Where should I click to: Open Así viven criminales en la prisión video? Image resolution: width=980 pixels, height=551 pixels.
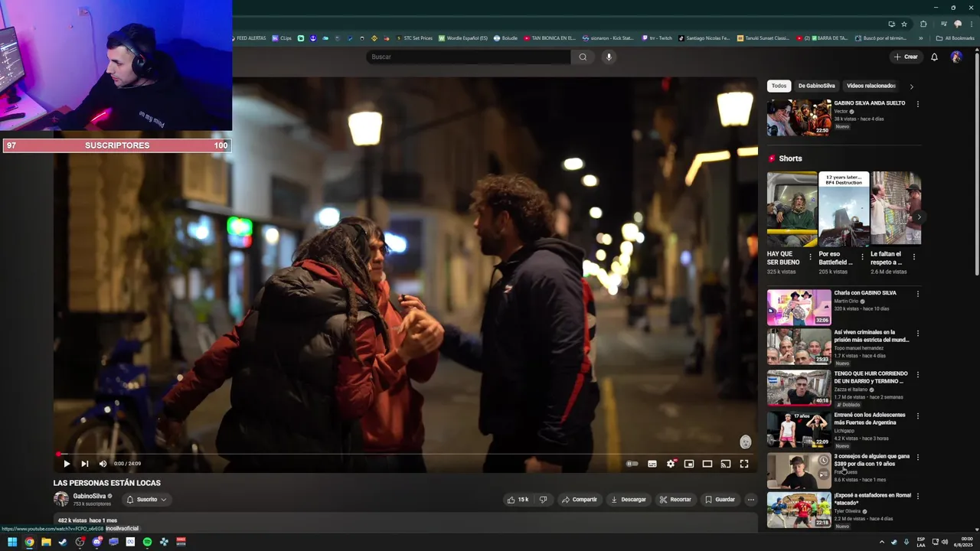pyautogui.click(x=799, y=348)
